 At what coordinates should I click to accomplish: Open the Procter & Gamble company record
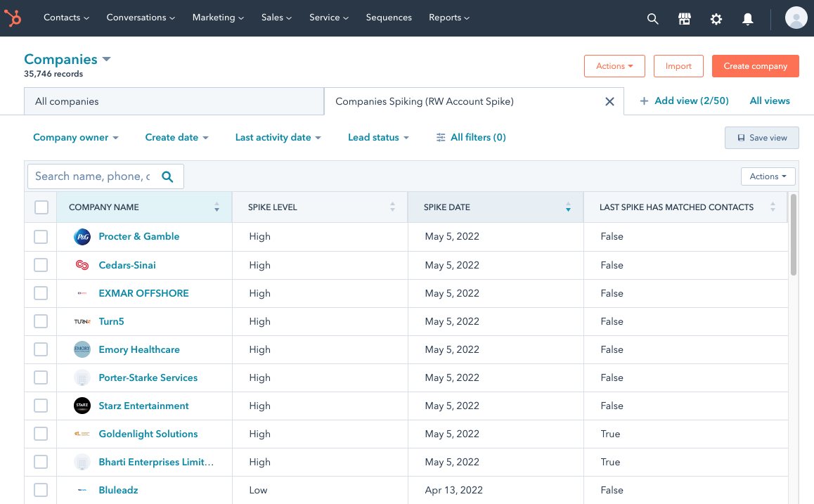[x=139, y=237]
